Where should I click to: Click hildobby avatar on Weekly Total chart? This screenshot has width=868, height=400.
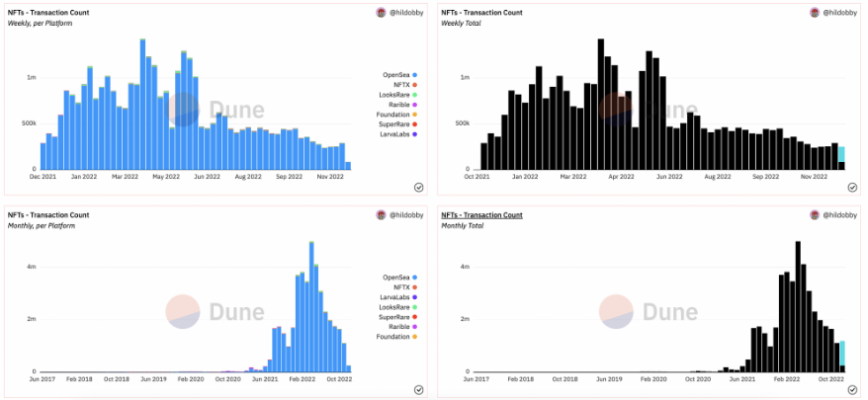[x=815, y=12]
